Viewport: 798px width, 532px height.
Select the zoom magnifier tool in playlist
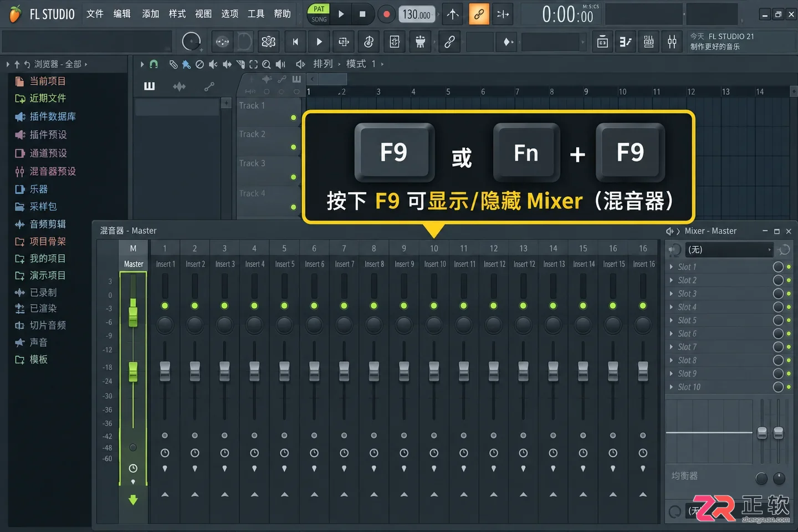click(x=267, y=64)
